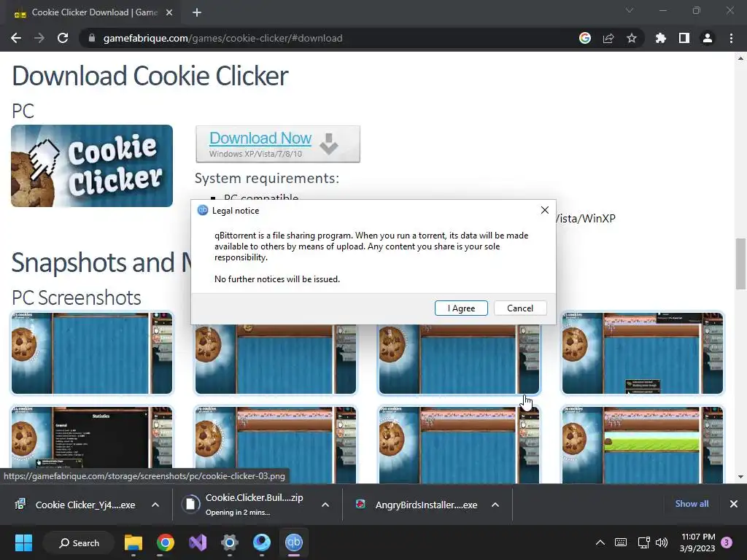Open the Chrome three-dot menu
The width and height of the screenshot is (747, 560).
pyautogui.click(x=731, y=38)
